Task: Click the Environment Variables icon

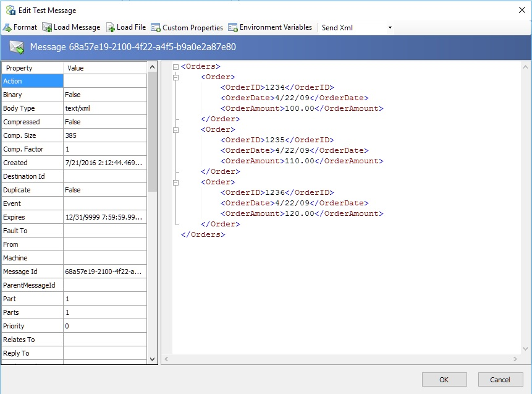Action: 233,27
